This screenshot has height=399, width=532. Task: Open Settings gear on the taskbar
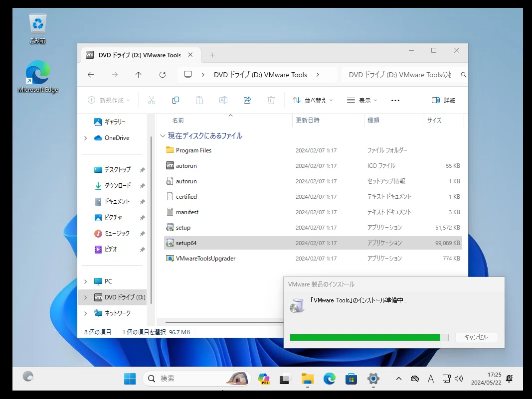(x=373, y=379)
